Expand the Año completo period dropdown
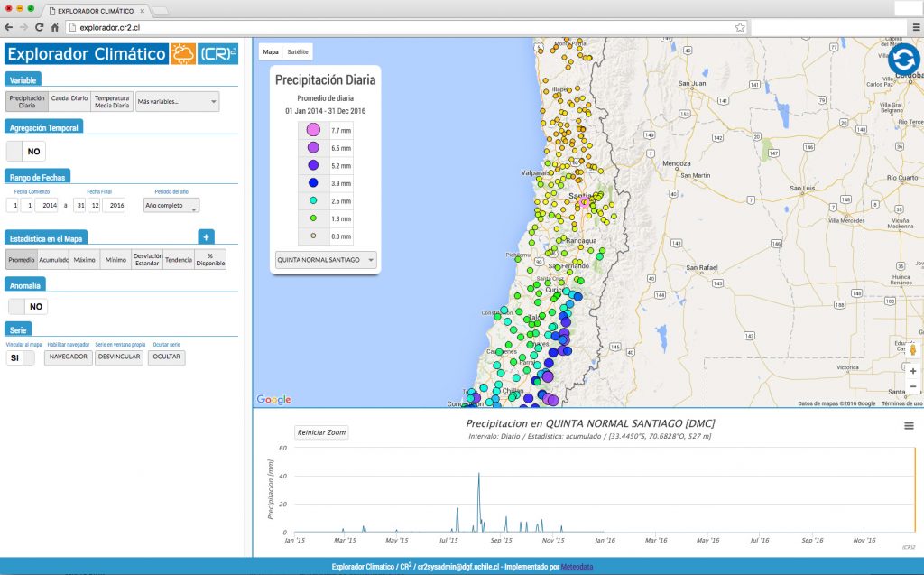The image size is (924, 575). (171, 206)
